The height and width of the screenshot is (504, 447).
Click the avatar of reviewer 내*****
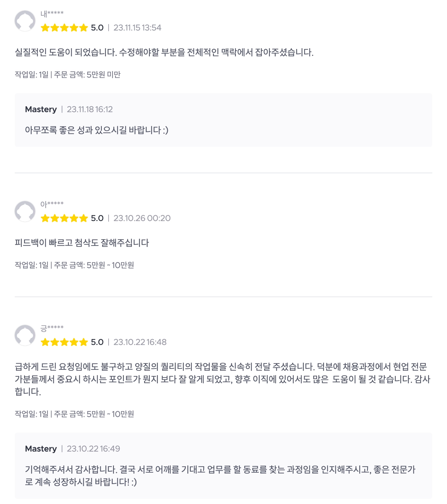25,21
